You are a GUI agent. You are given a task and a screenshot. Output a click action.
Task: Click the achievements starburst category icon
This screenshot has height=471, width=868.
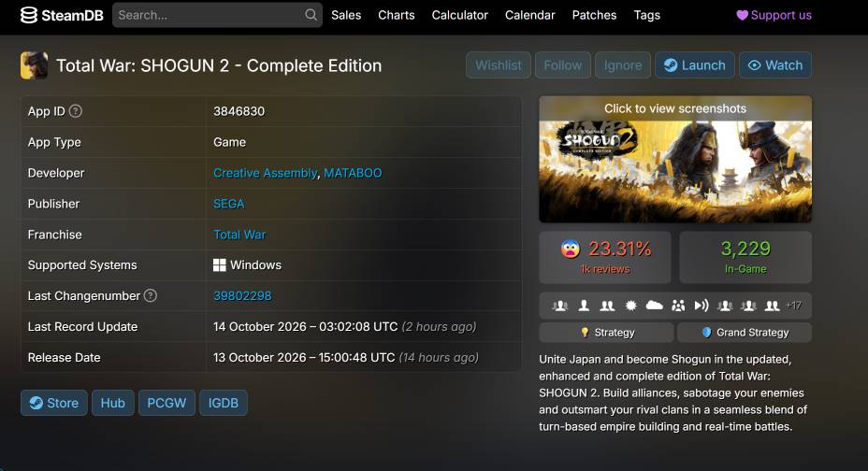630,306
